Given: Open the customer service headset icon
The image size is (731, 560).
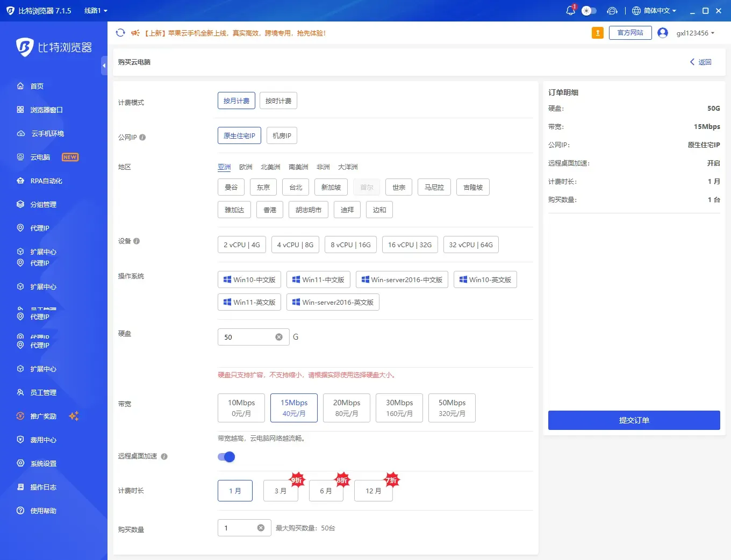Looking at the screenshot, I should pyautogui.click(x=612, y=11).
